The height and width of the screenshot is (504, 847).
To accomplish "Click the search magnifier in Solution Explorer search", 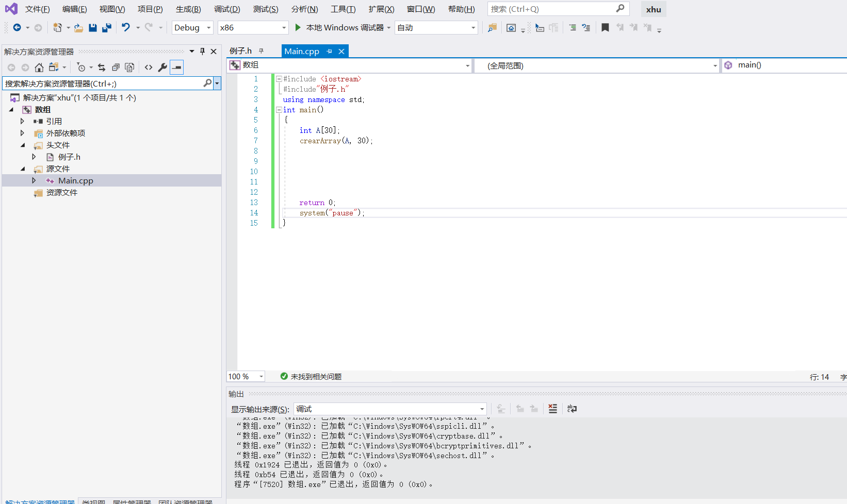I will point(207,83).
